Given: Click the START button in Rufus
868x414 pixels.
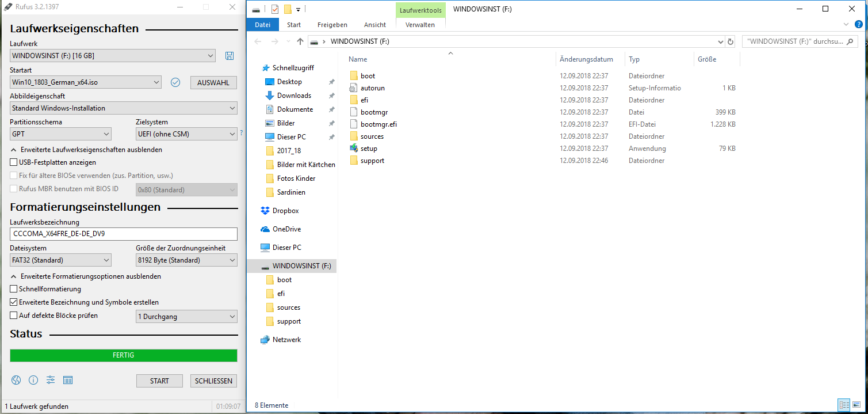Looking at the screenshot, I should 159,381.
